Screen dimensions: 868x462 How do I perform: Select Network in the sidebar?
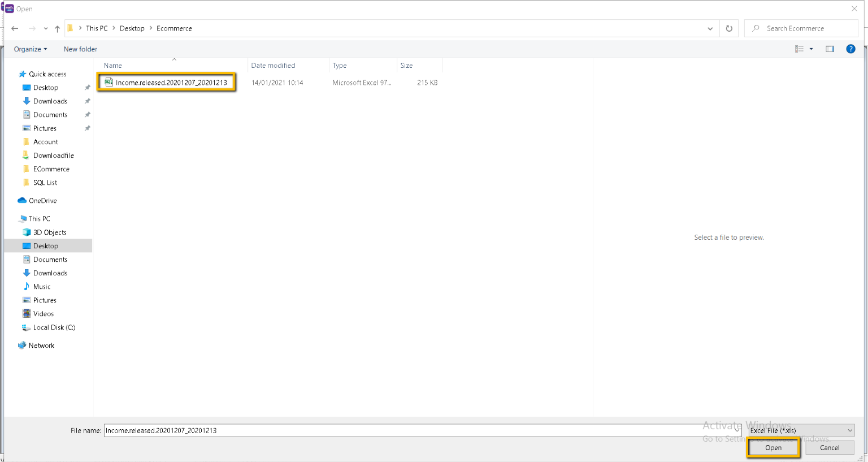(41, 346)
